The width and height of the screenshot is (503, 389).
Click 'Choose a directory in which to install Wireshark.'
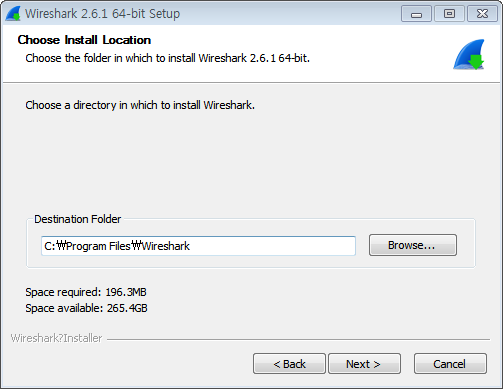coord(140,105)
